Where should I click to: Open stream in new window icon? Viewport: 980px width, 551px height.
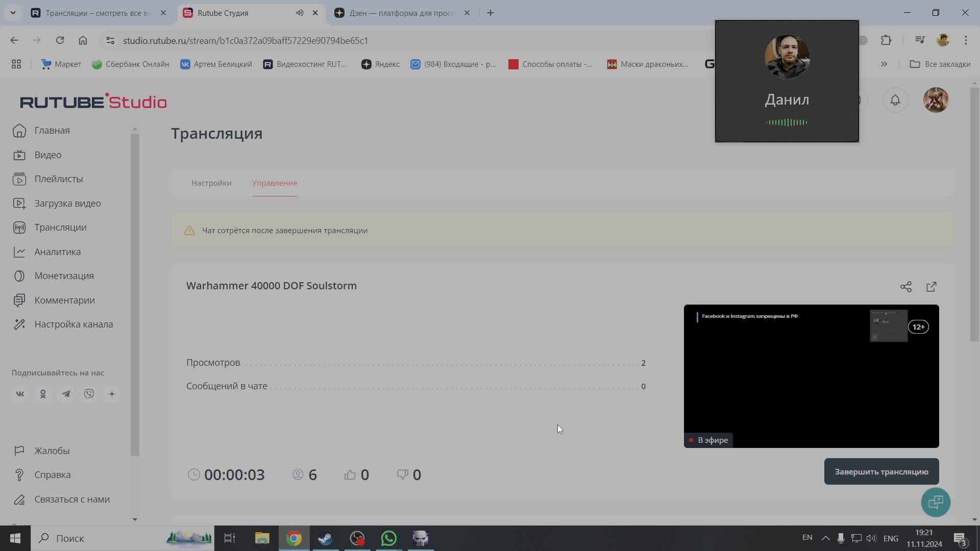[931, 287]
